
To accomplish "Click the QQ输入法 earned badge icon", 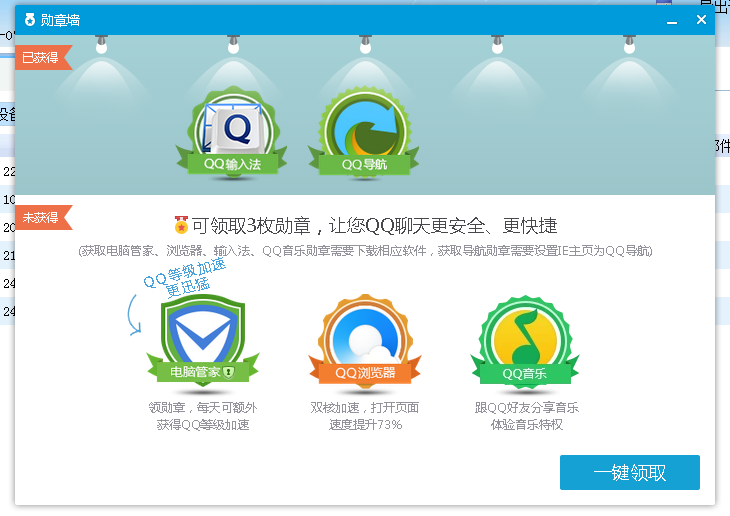I will tap(230, 128).
